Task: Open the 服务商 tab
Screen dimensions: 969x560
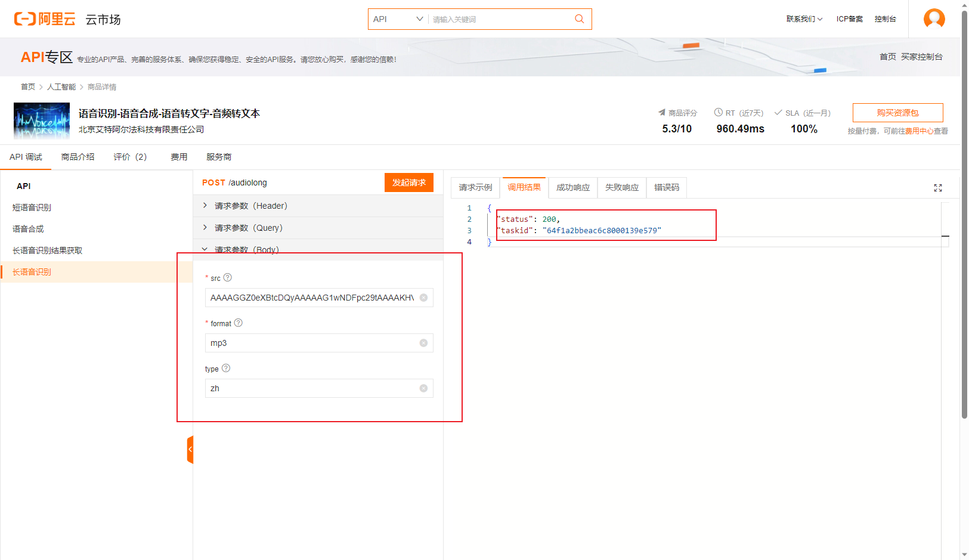Action: 219,157
